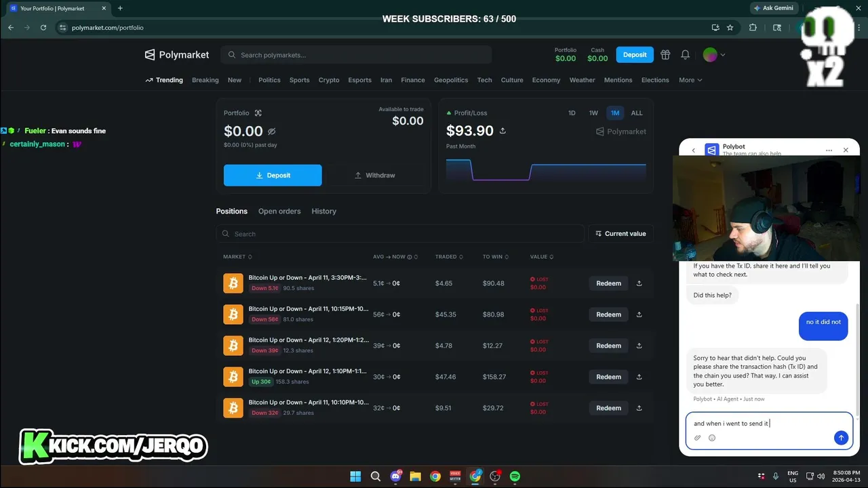
Task: Sort by the VALUE column header
Action: (542, 257)
